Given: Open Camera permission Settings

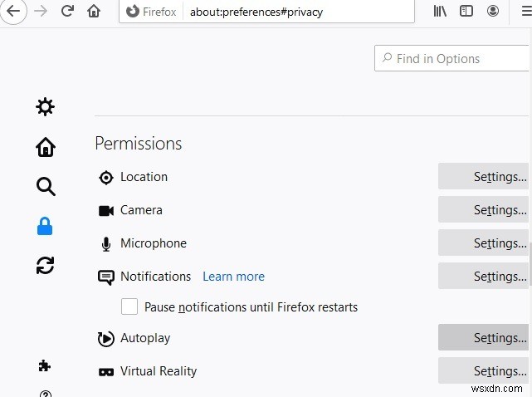Looking at the screenshot, I should click(483, 210).
